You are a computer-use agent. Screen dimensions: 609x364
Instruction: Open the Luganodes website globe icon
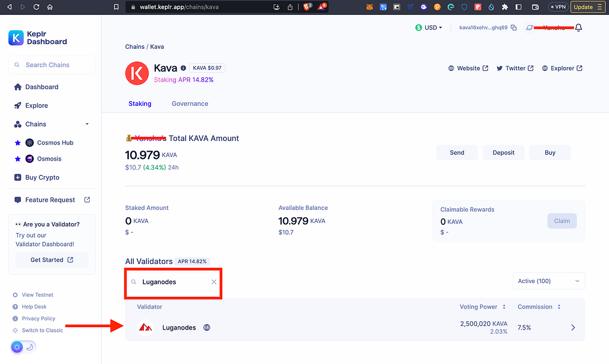click(206, 328)
